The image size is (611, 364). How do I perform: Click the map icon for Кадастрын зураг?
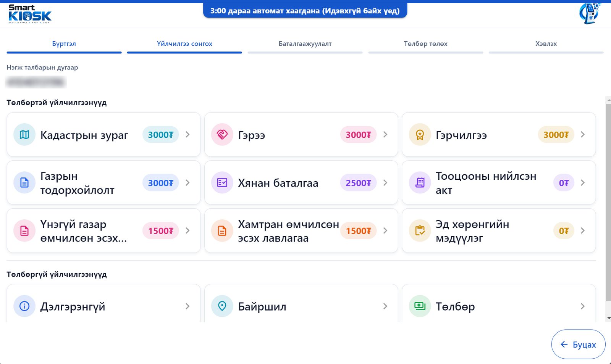(24, 135)
